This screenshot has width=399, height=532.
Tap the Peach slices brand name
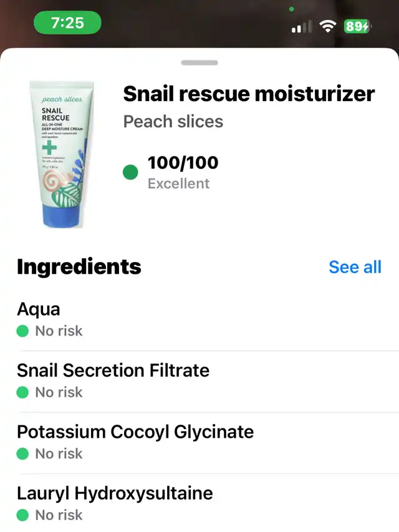173,122
